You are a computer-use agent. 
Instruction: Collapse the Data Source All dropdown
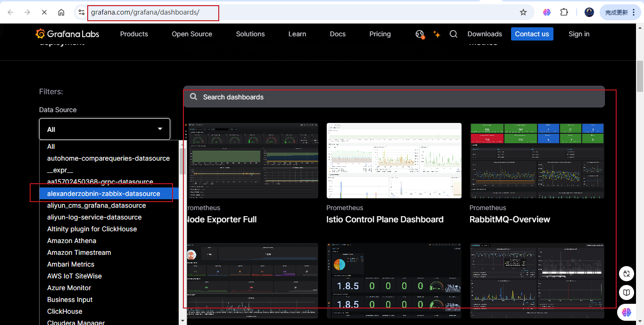105,129
